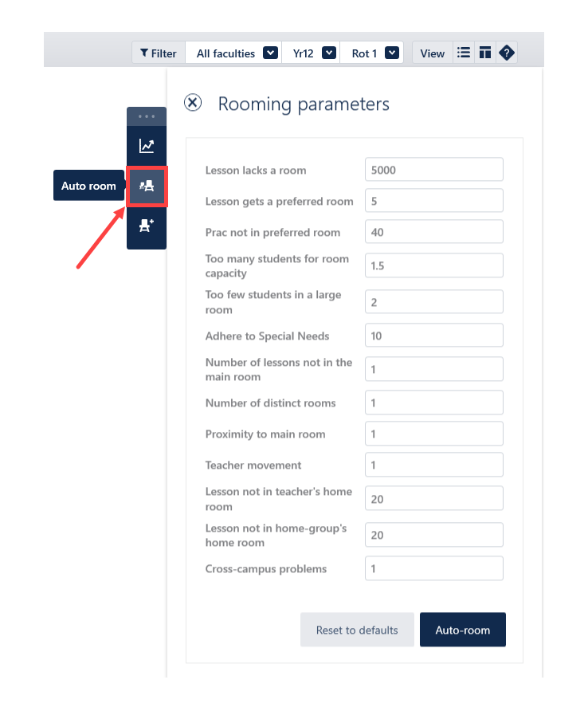
Task: Click the Filter button
Action: point(158,53)
